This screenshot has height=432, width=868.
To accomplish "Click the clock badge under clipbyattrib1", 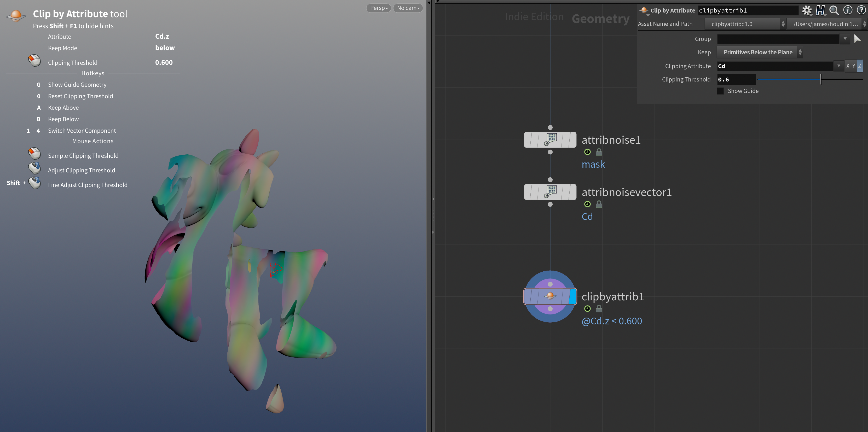I will click(x=587, y=308).
